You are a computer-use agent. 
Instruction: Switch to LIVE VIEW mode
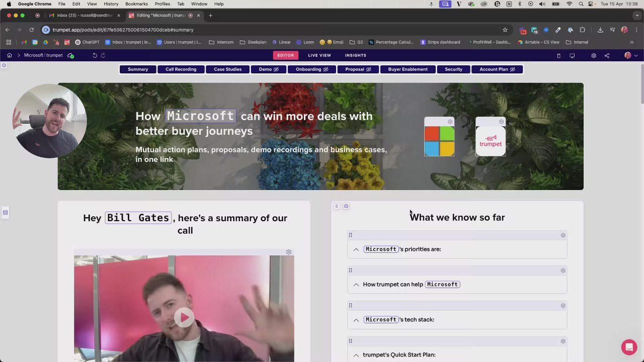coord(319,55)
